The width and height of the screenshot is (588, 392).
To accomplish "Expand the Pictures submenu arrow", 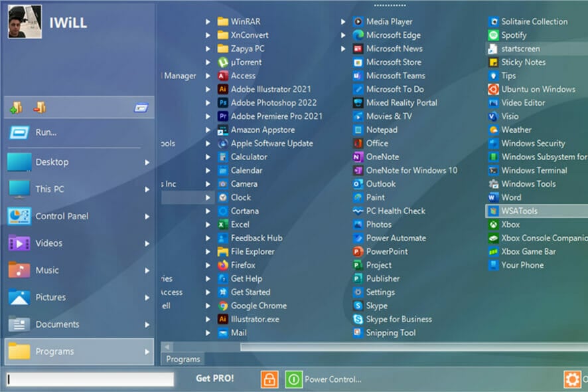I will pyautogui.click(x=147, y=298).
